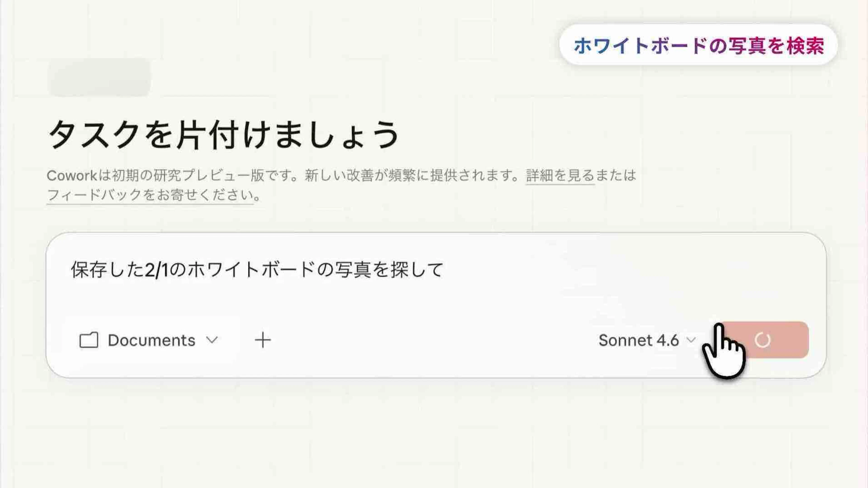Select the "Documents" folder label
The image size is (868, 488).
[152, 340]
